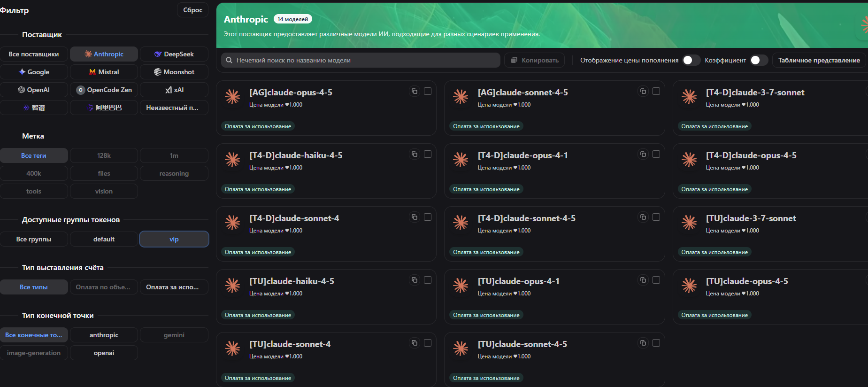Choose the "default" token group
The width and height of the screenshot is (868, 387).
point(104,239)
